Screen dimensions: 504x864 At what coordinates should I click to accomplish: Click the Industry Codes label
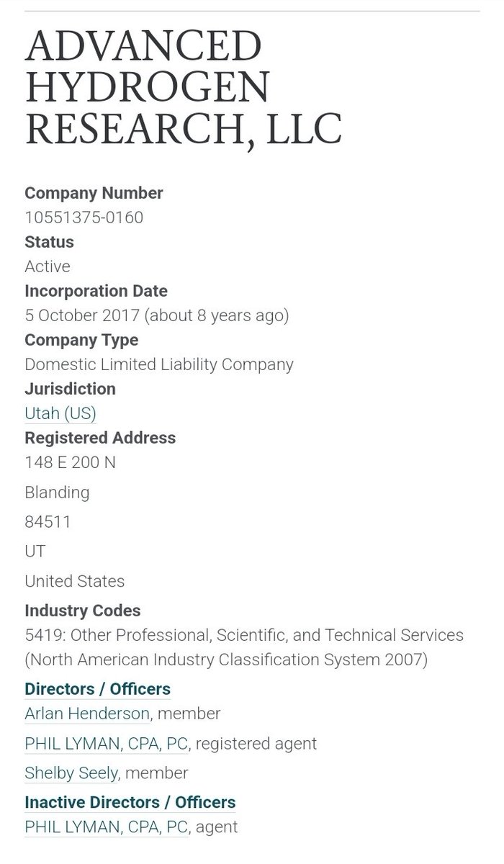pyautogui.click(x=82, y=611)
